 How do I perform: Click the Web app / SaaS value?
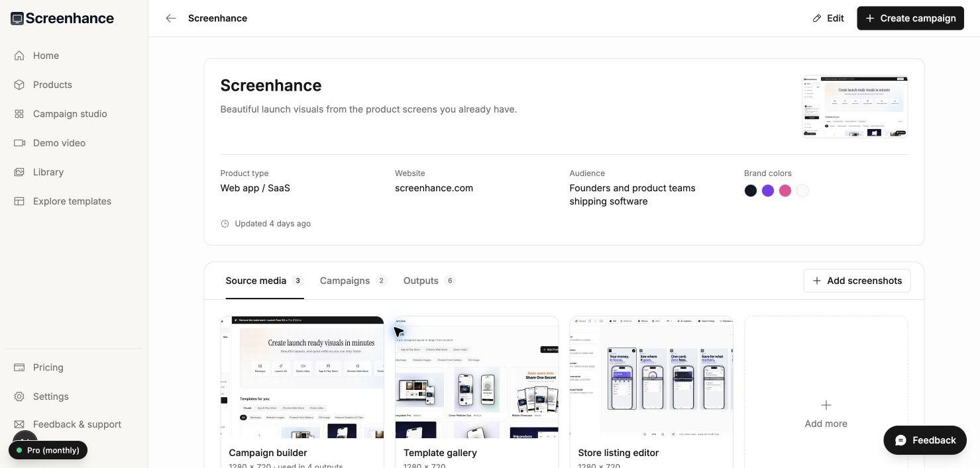point(255,188)
